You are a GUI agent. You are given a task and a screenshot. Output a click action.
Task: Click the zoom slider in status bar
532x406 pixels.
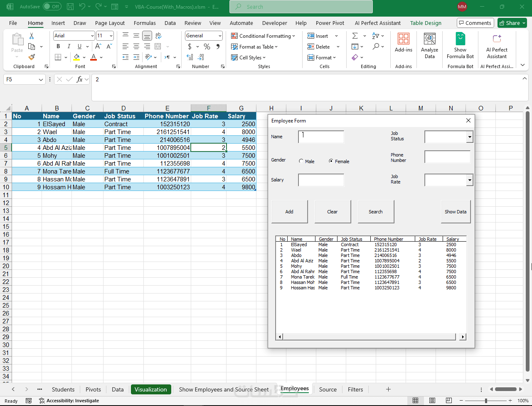pyautogui.click(x=486, y=401)
